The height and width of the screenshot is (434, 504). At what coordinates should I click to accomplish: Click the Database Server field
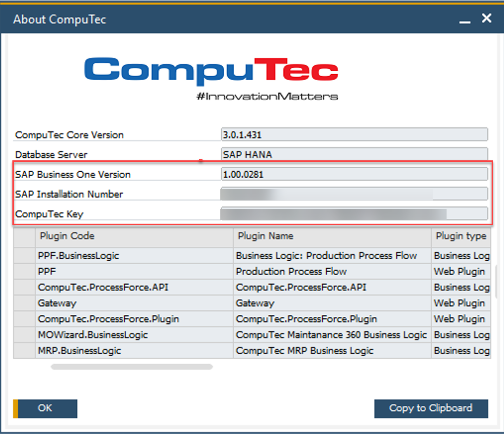[354, 154]
